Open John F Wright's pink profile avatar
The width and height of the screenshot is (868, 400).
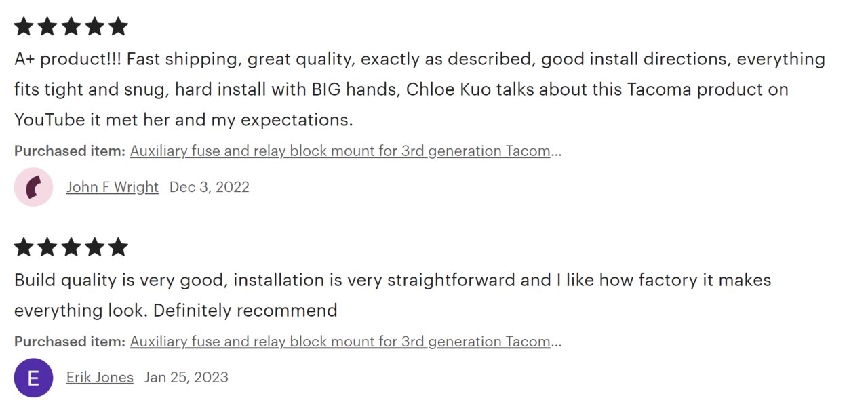pyautogui.click(x=33, y=187)
